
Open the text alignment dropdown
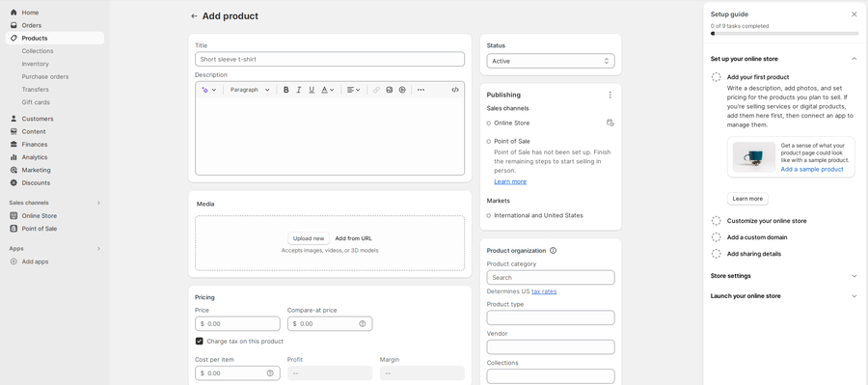[354, 90]
